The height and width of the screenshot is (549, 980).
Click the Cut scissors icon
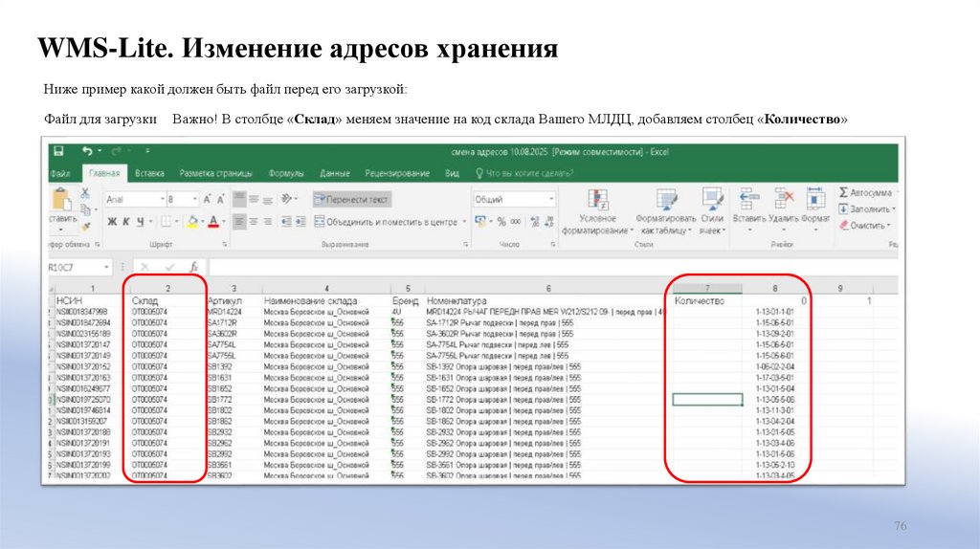(85, 193)
